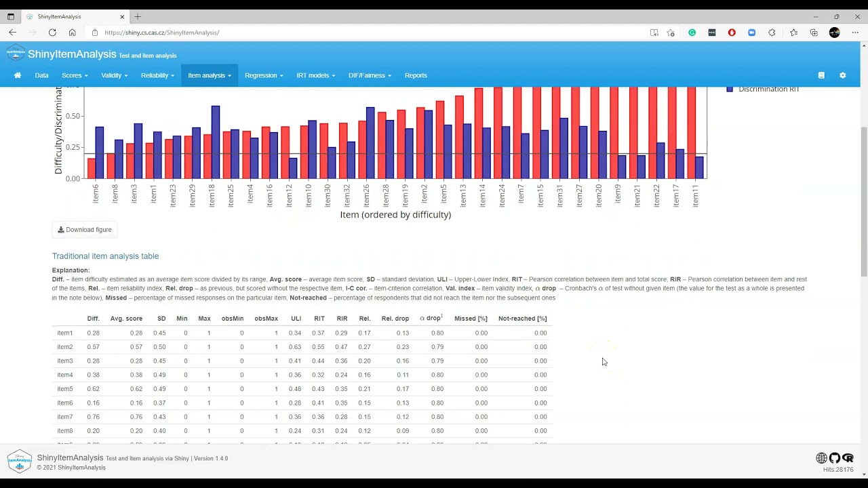Expand the Scores dropdown menu
The height and width of the screenshot is (488, 868).
pos(75,75)
